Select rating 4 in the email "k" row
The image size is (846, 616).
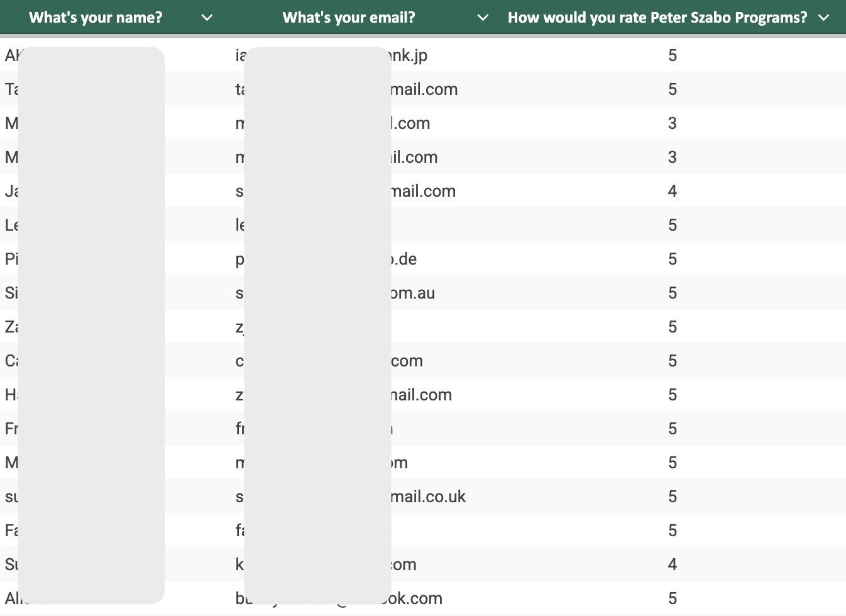point(672,564)
